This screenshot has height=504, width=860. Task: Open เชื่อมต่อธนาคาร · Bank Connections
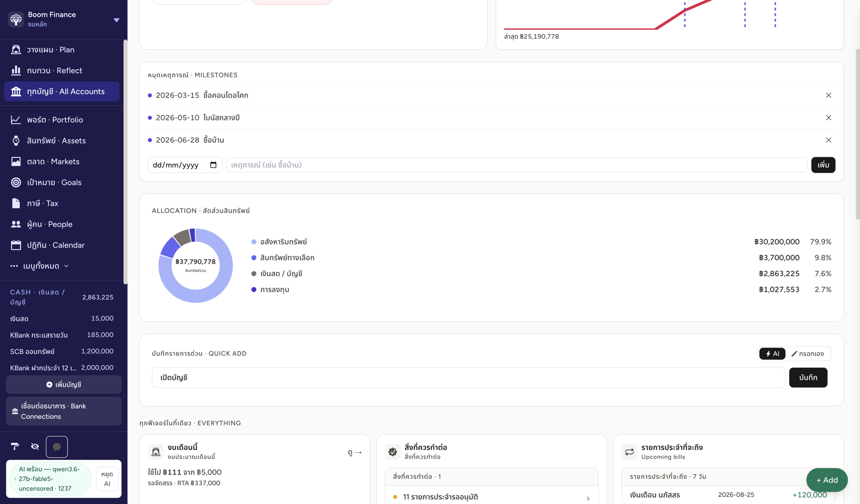(64, 411)
